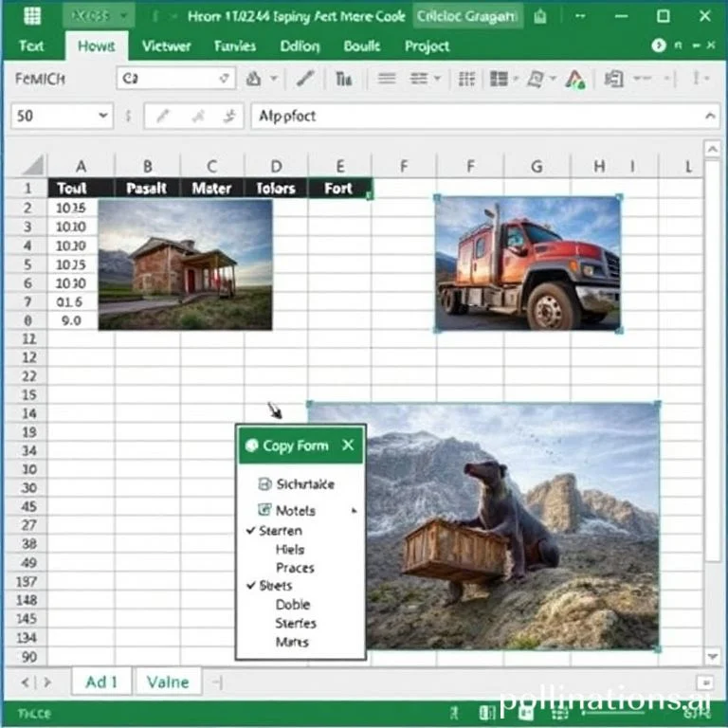This screenshot has width=728, height=728.
Task: Enable the Doble option in the popup
Action: click(292, 605)
